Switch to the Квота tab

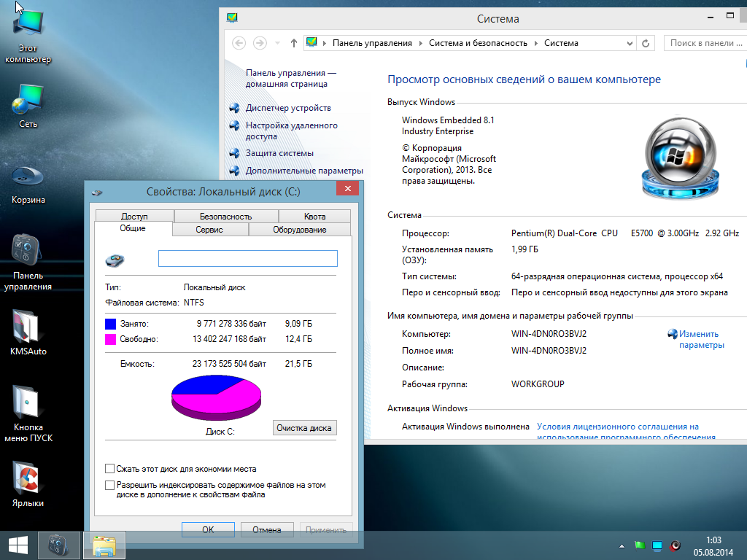click(315, 216)
